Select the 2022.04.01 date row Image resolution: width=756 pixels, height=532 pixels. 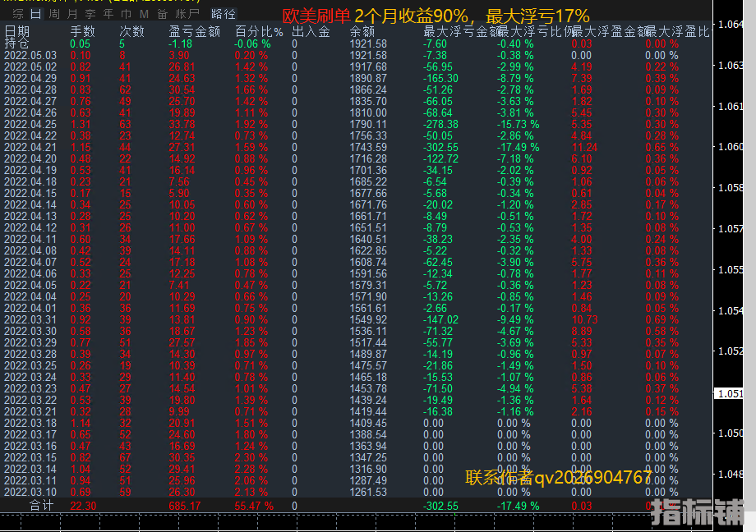pyautogui.click(x=30, y=308)
